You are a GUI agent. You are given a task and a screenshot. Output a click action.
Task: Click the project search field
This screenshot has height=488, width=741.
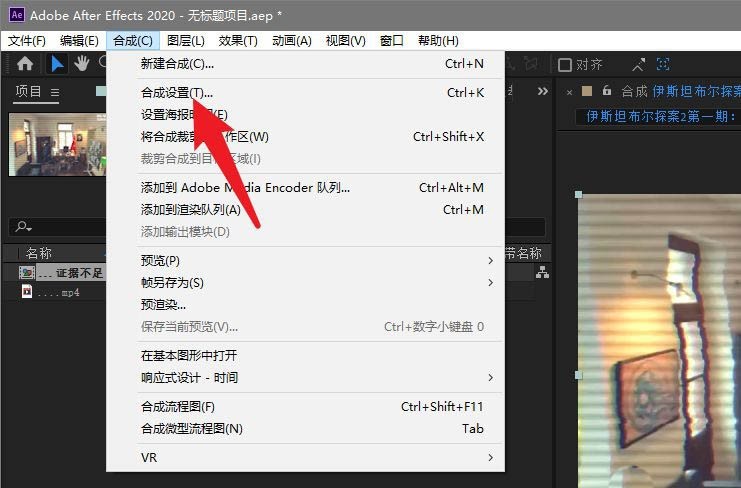tap(60, 227)
